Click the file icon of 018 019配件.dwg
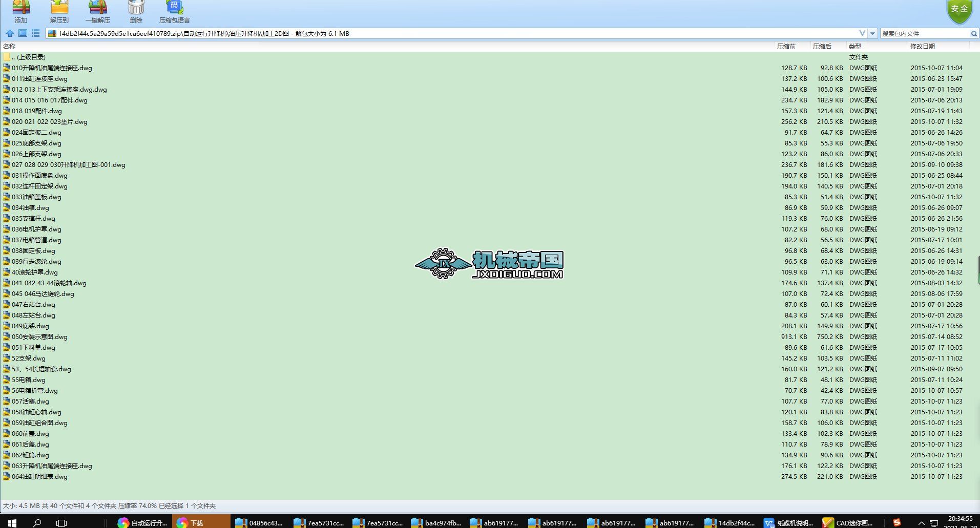Image resolution: width=980 pixels, height=528 pixels. tap(7, 111)
